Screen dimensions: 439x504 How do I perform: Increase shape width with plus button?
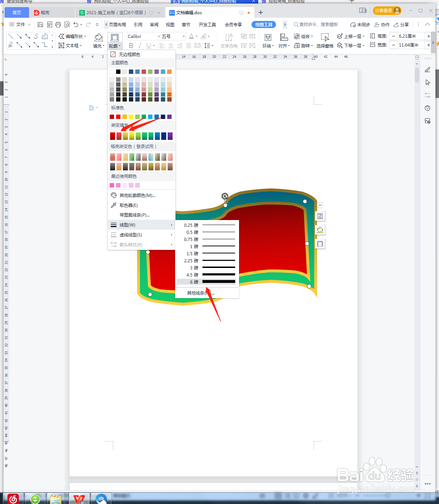(429, 45)
